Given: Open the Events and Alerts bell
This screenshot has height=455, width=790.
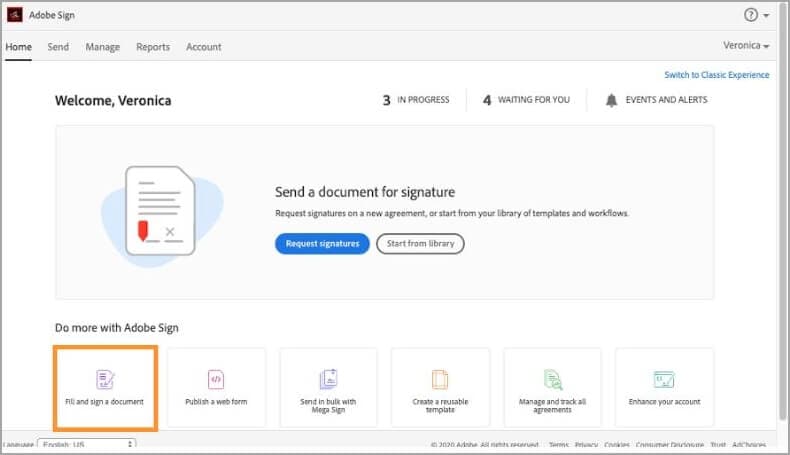Looking at the screenshot, I should click(x=611, y=100).
